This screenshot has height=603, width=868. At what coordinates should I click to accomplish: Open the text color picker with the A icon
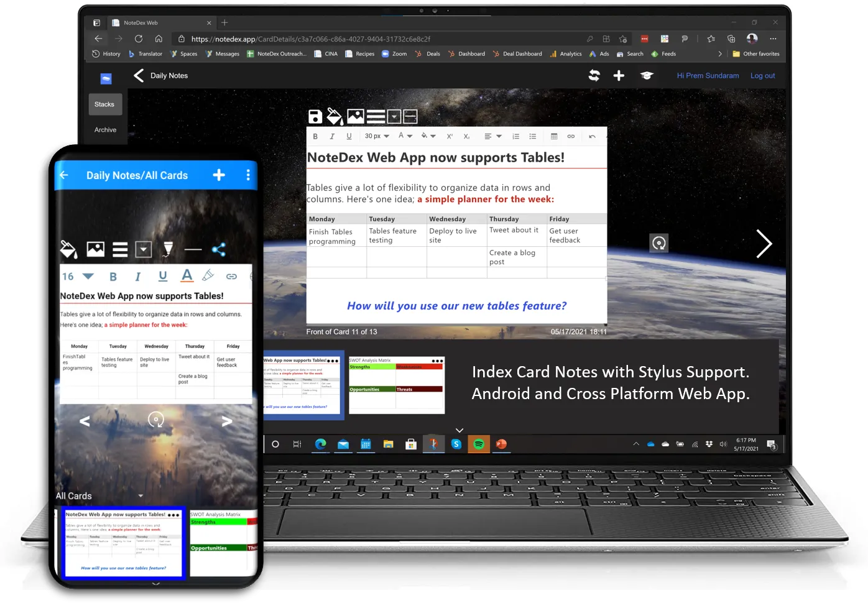coord(187,276)
